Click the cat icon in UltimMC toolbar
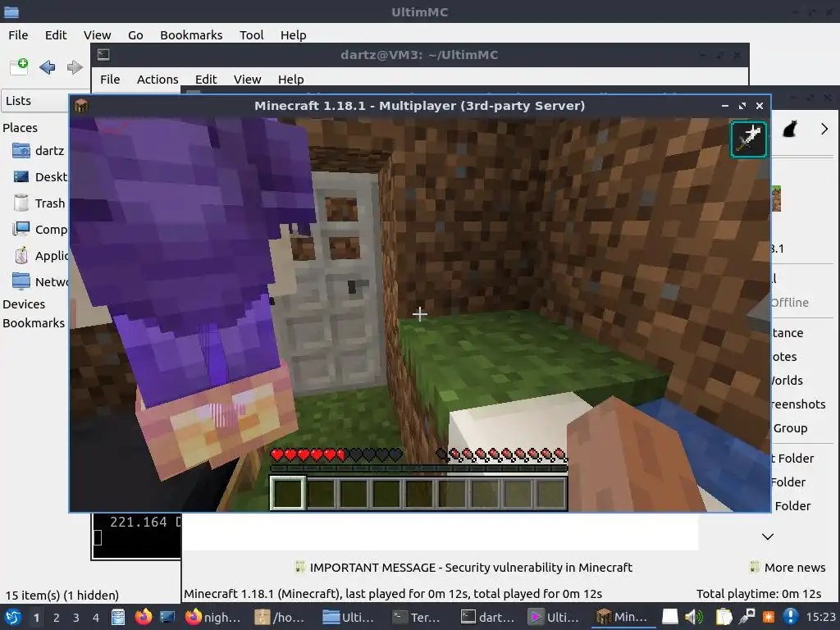This screenshot has width=840, height=630. [790, 129]
